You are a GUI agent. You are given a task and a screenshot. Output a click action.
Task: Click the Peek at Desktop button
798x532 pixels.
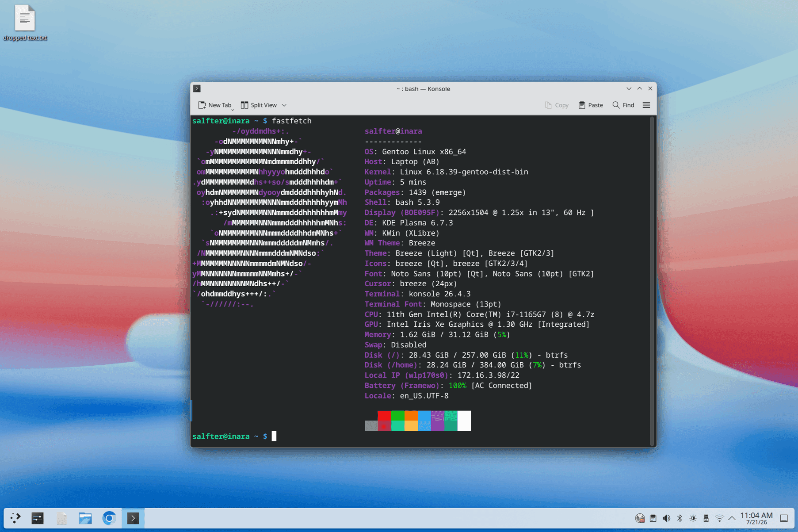tap(784, 518)
